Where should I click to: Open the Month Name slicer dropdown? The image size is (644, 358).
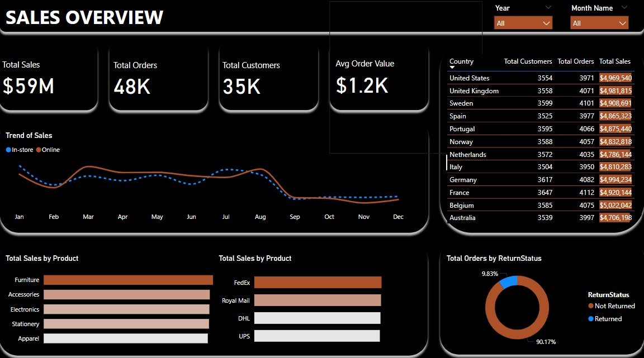pos(622,22)
